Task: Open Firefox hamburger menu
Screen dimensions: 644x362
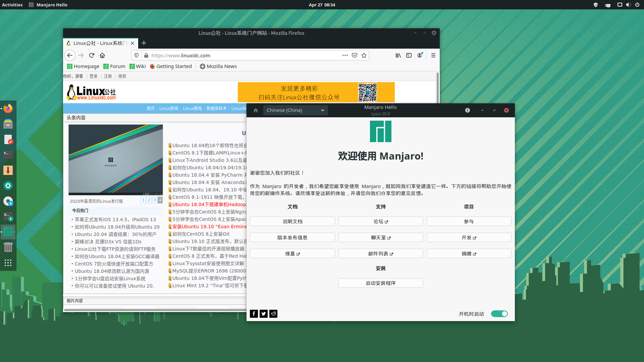Action: coord(433,55)
